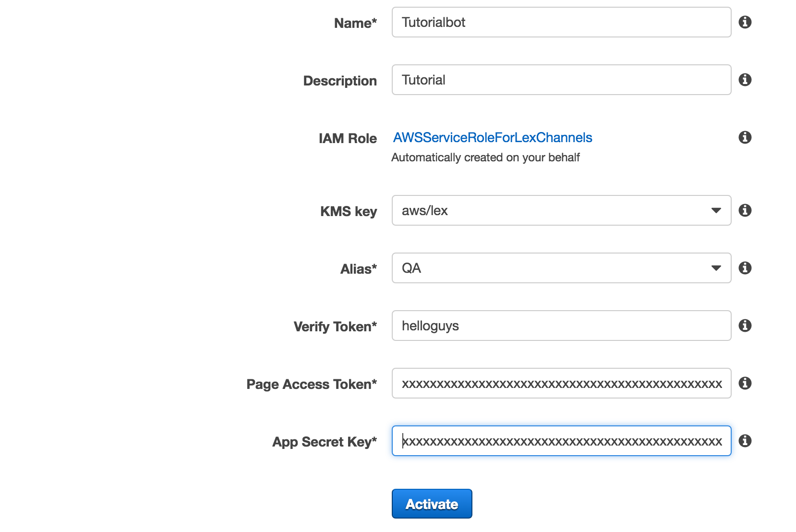The width and height of the screenshot is (796, 532).
Task: Click the Activate button
Action: (432, 504)
